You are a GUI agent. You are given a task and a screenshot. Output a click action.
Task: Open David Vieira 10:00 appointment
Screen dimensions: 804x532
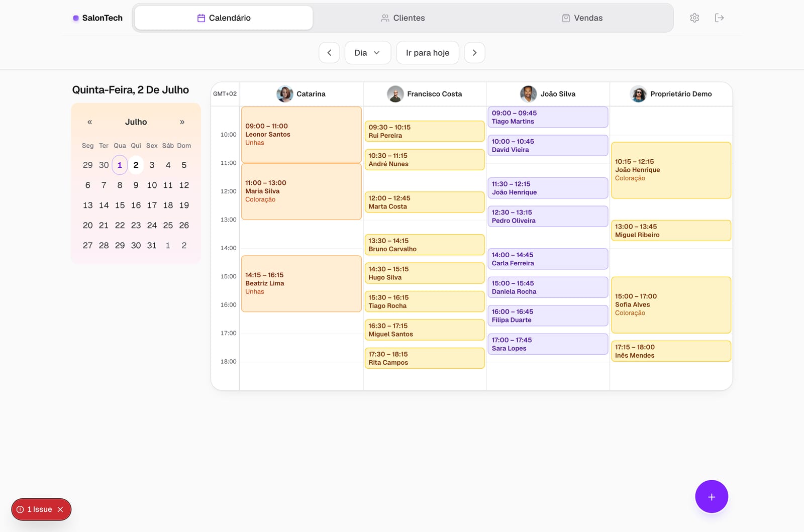tap(548, 145)
